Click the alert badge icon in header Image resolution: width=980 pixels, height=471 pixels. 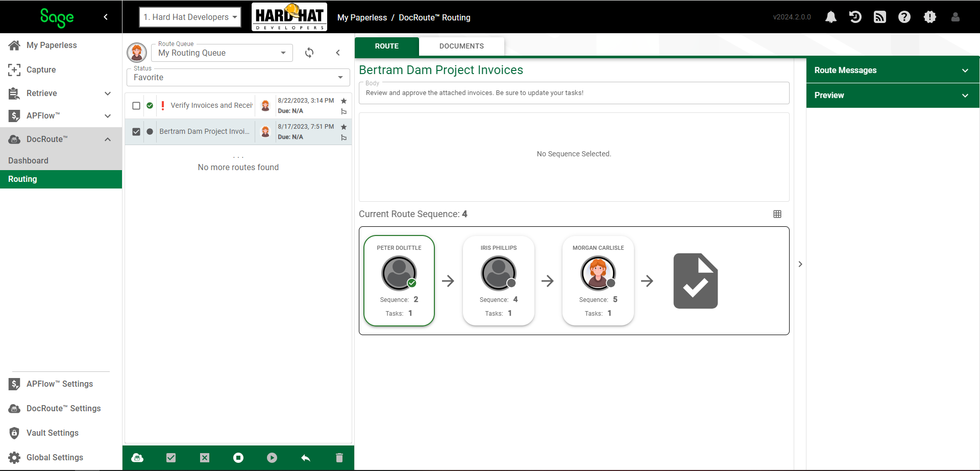click(930, 17)
